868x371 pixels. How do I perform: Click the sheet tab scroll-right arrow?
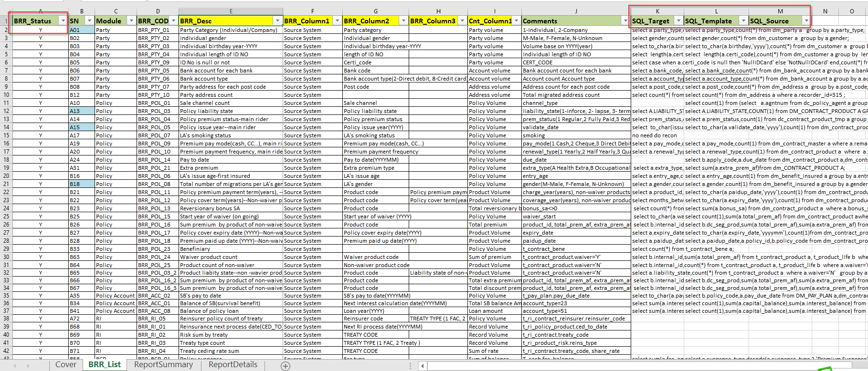(28, 366)
